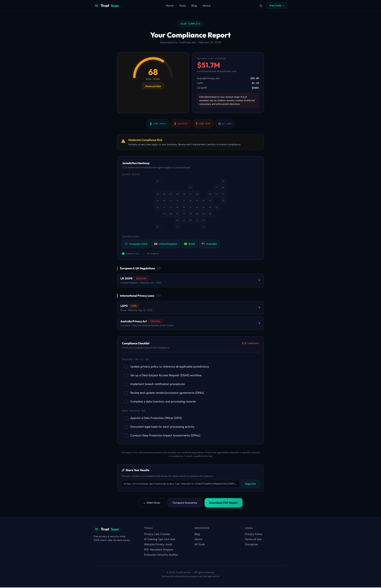
Task: Click the Copy Link button
Action: [x=250, y=484]
